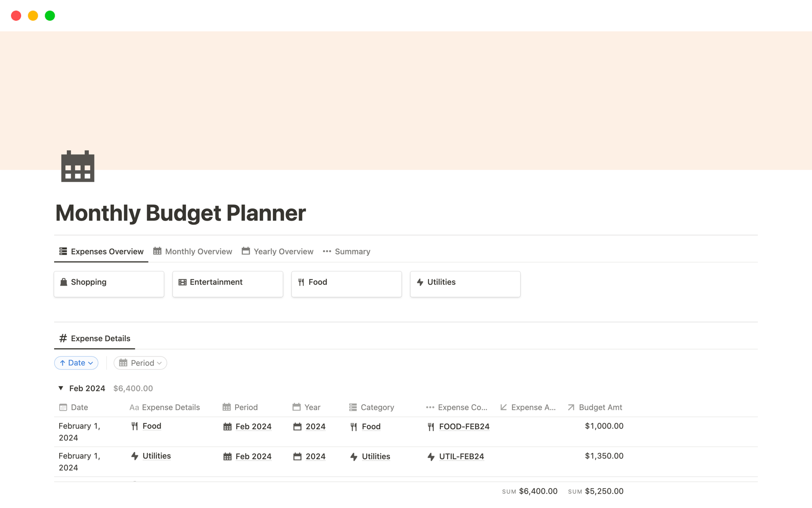Open the Period filter dropdown
Viewport: 812px width, 508px height.
(140, 363)
